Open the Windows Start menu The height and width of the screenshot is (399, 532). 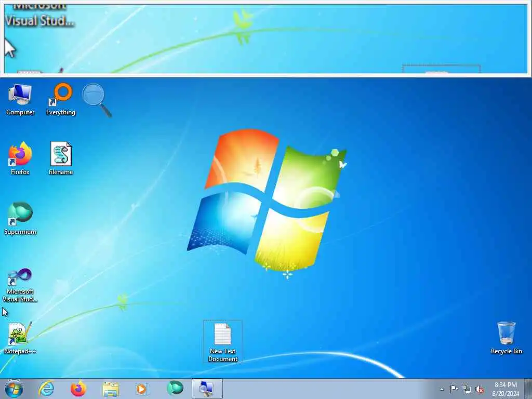[14, 389]
